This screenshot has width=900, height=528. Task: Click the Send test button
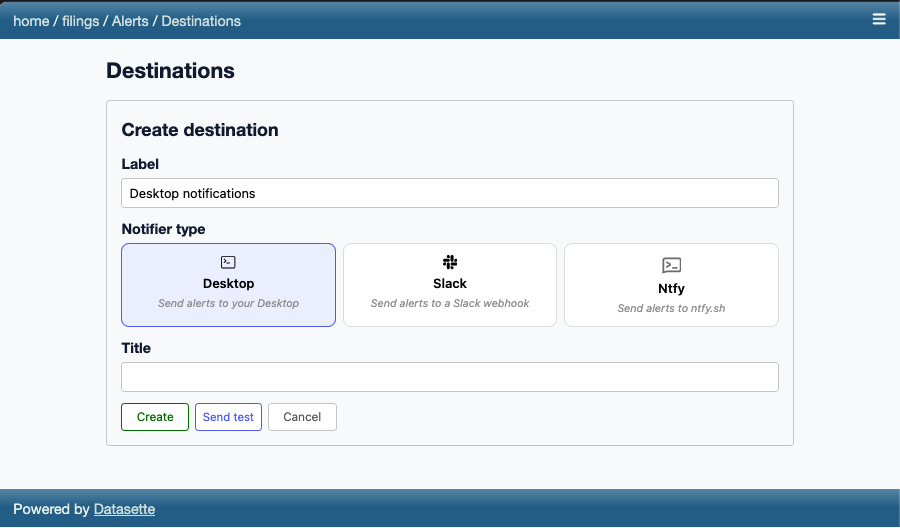point(228,417)
